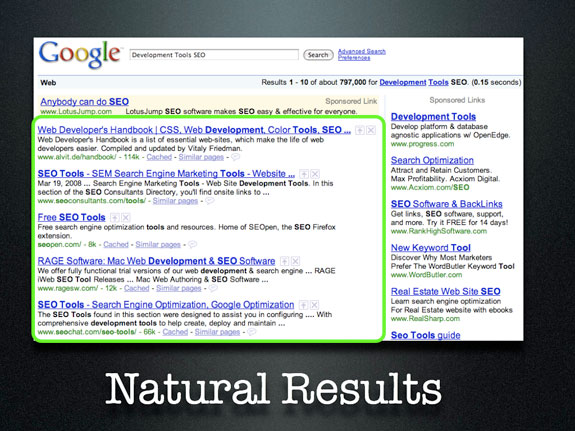Open the Anybody can do SEO sponsored link
Viewport: 575px width, 431px height.
(84, 102)
